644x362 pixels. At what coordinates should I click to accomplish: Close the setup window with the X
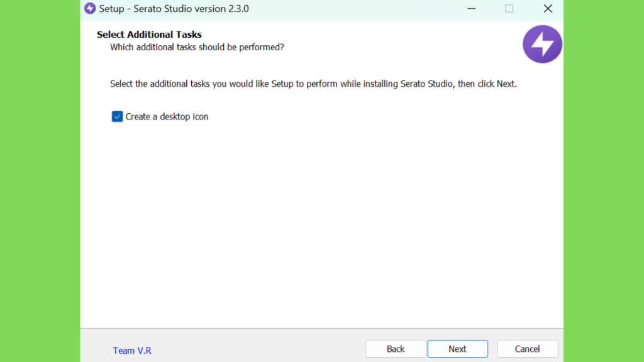tap(548, 9)
